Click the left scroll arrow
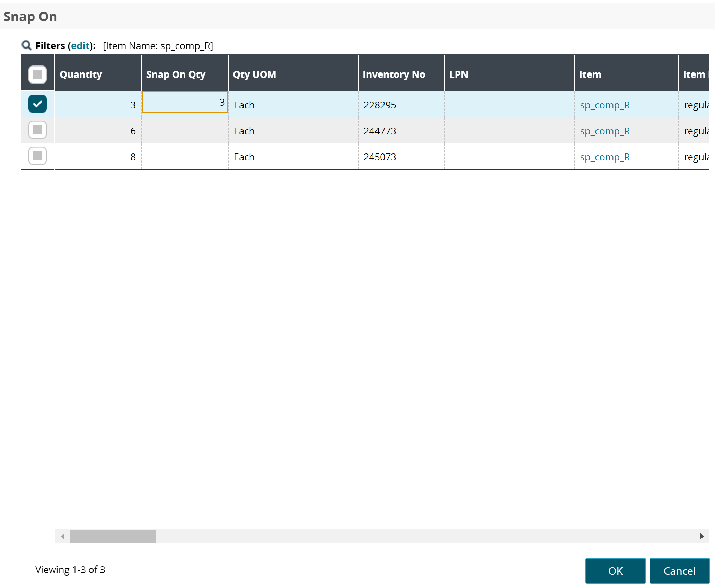This screenshot has height=588, width=715. [63, 536]
